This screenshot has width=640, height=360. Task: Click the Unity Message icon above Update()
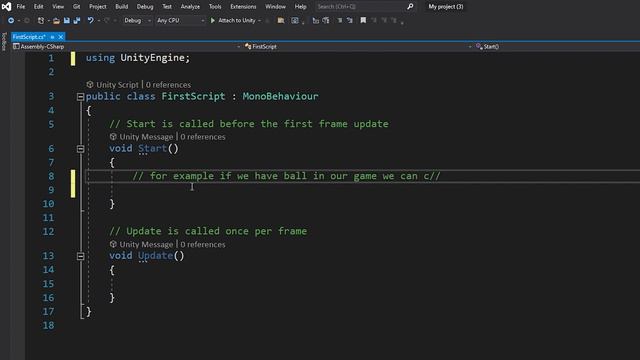coord(113,244)
